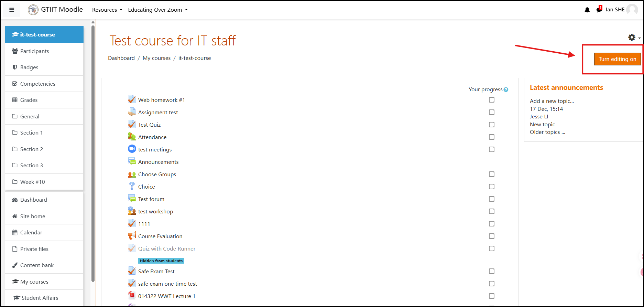Viewport: 644px width, 307px height.
Task: Click the user avatar picture
Action: click(632, 10)
